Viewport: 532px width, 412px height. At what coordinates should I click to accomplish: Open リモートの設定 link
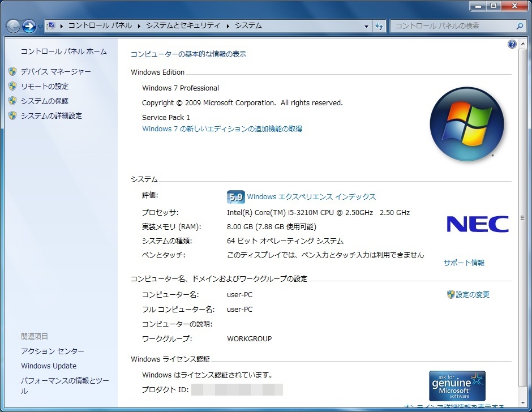[x=45, y=86]
